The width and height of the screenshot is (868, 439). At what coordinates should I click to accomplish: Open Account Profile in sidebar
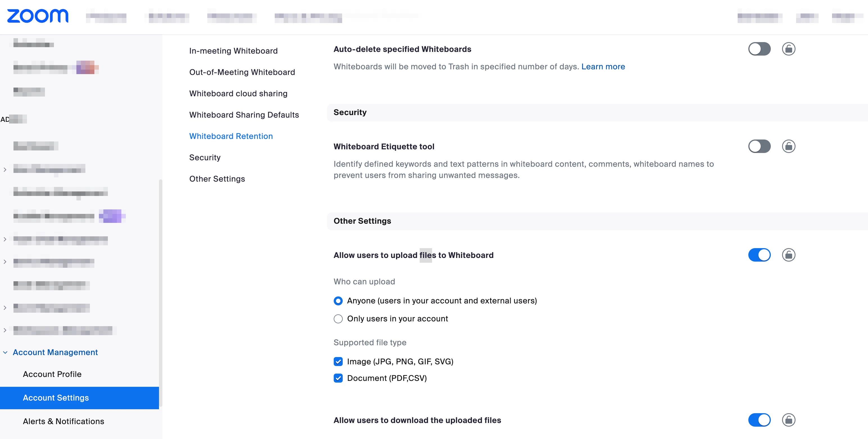click(x=52, y=374)
